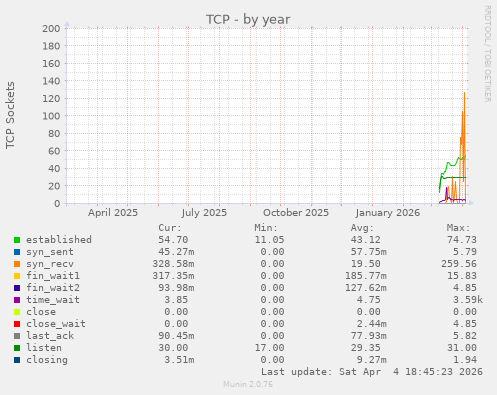The height and width of the screenshot is (395, 497).
Task: Click the 'fin_wait1' legend label
Action: coord(53,276)
